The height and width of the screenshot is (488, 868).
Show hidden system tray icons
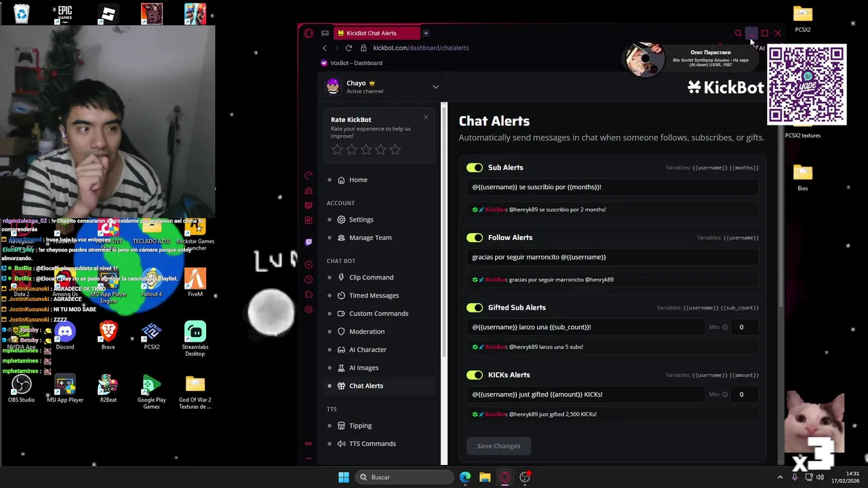(780, 477)
